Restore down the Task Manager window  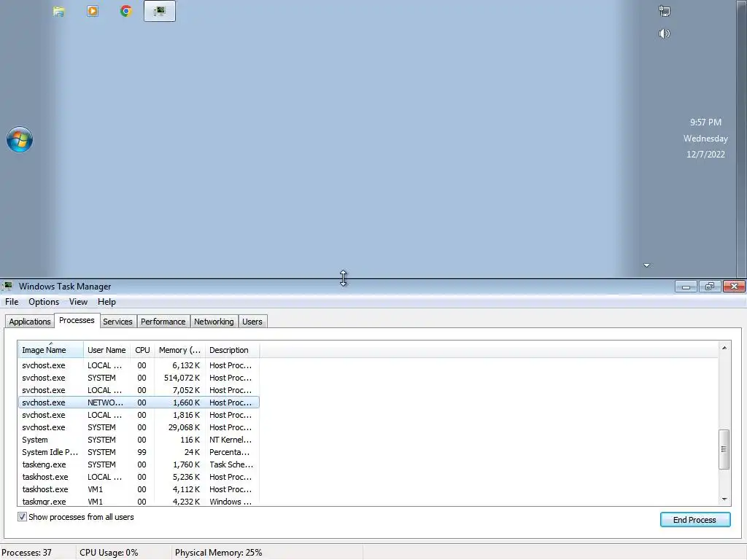(x=710, y=287)
